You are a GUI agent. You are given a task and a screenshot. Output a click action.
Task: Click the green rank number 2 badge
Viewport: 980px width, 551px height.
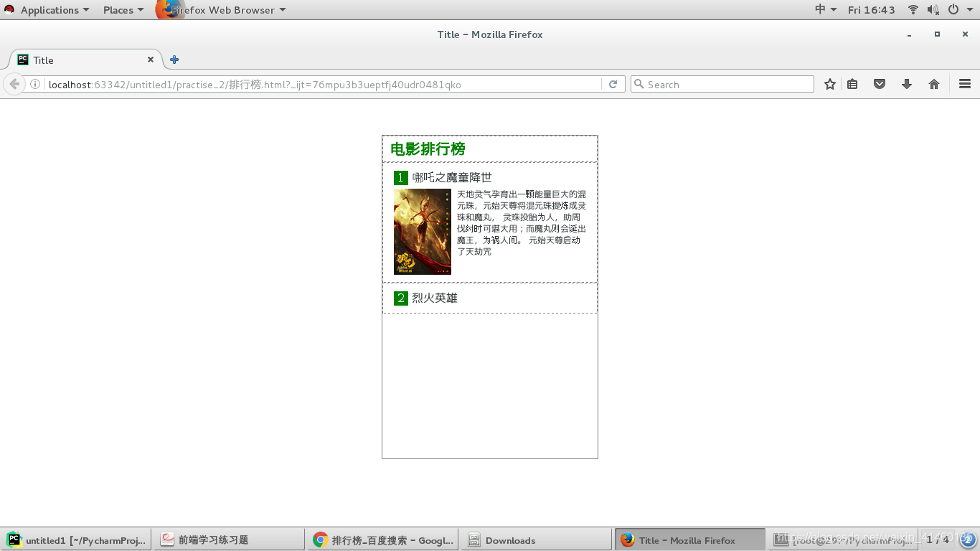(x=401, y=298)
